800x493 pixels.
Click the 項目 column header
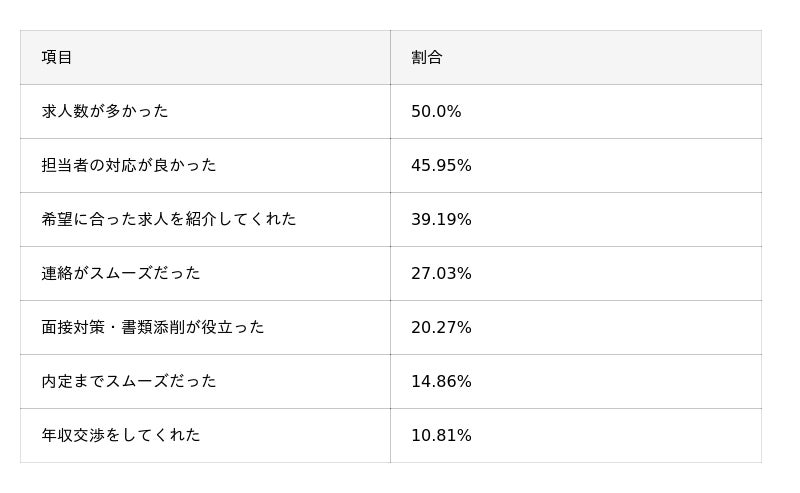(57, 58)
